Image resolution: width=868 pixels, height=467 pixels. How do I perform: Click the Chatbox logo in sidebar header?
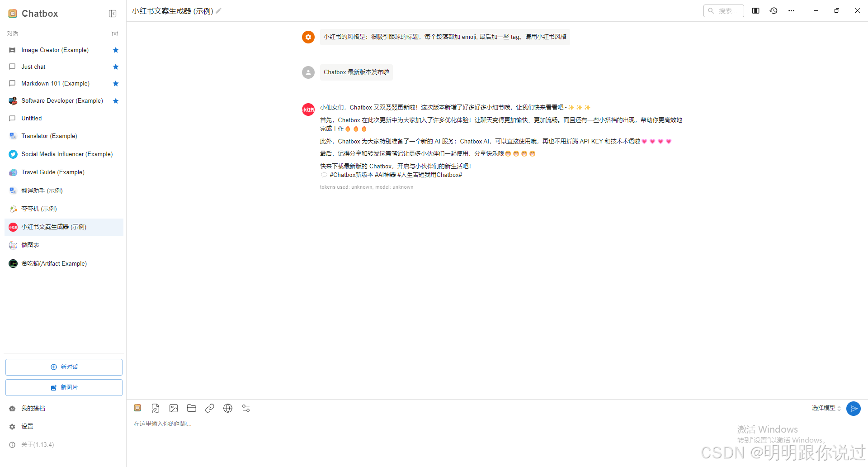point(13,14)
